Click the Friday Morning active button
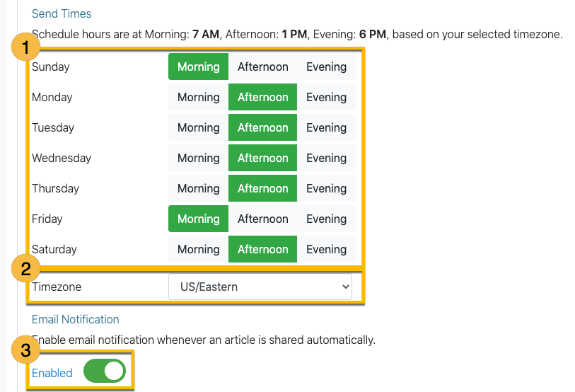The width and height of the screenshot is (575, 392). 199,219
